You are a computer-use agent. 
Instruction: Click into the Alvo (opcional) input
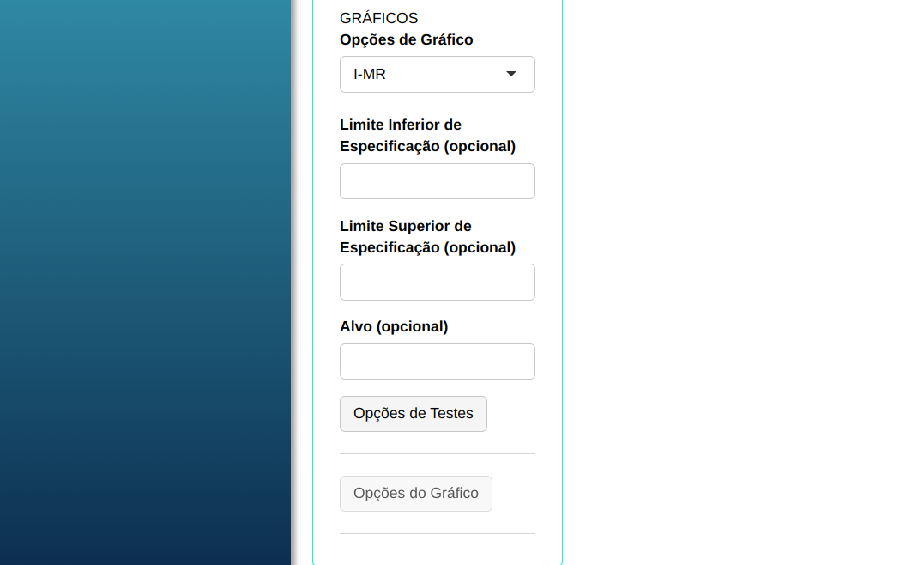[437, 361]
